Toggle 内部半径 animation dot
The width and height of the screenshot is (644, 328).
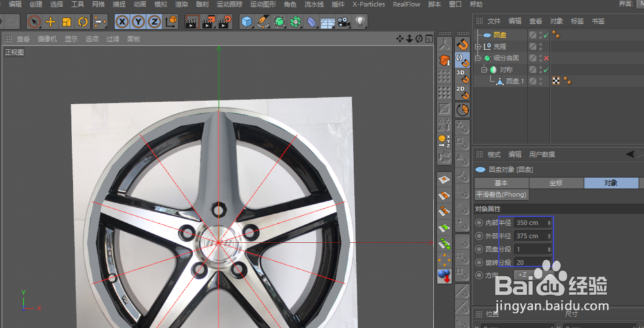pyautogui.click(x=479, y=223)
